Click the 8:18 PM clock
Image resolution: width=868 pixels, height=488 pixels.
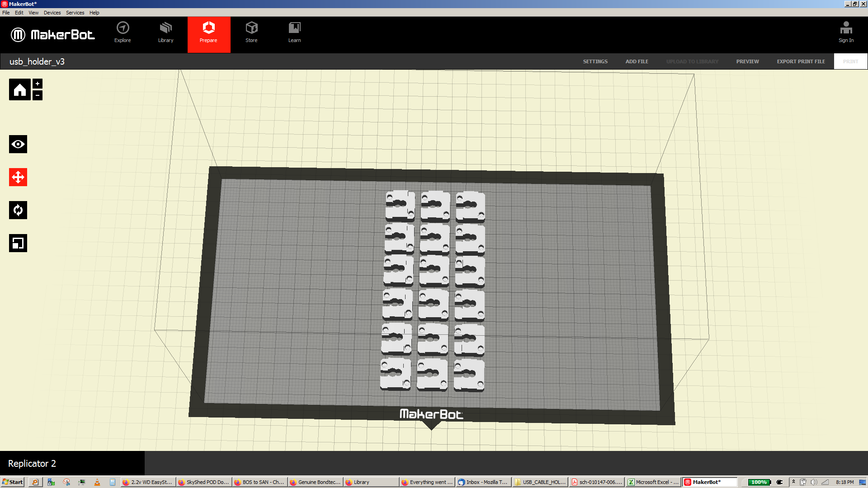[844, 482]
